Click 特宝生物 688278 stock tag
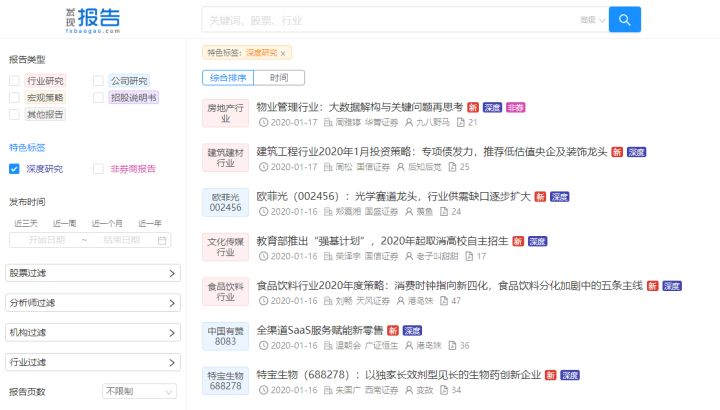The height and width of the screenshot is (410, 720). pyautogui.click(x=225, y=381)
